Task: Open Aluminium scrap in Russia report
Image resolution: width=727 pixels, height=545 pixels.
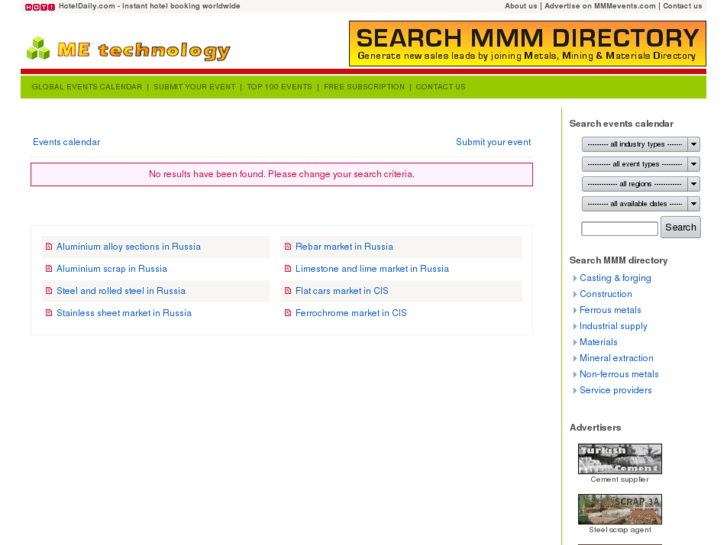Action: tap(112, 269)
